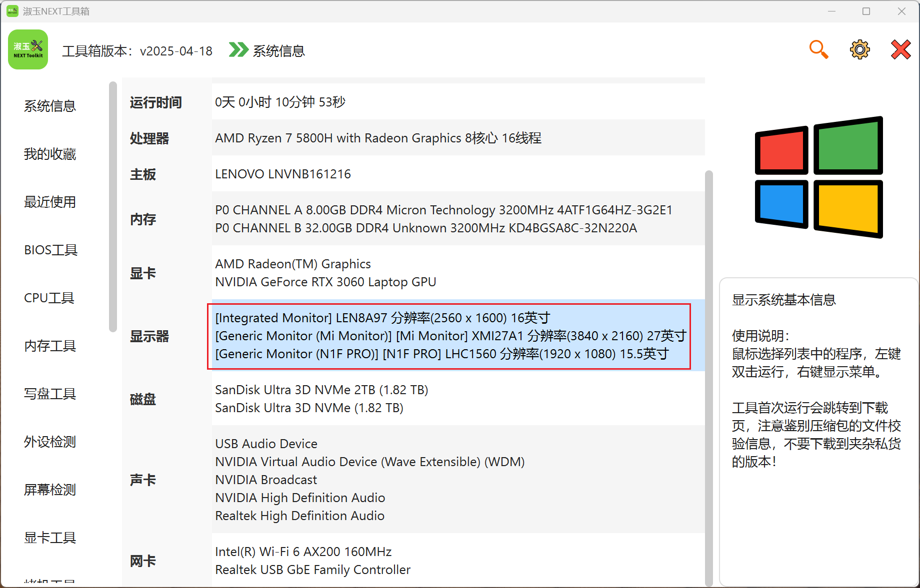Image resolution: width=920 pixels, height=588 pixels.
Task: Open 显卡工具 graphics card tools
Action: [x=50, y=538]
